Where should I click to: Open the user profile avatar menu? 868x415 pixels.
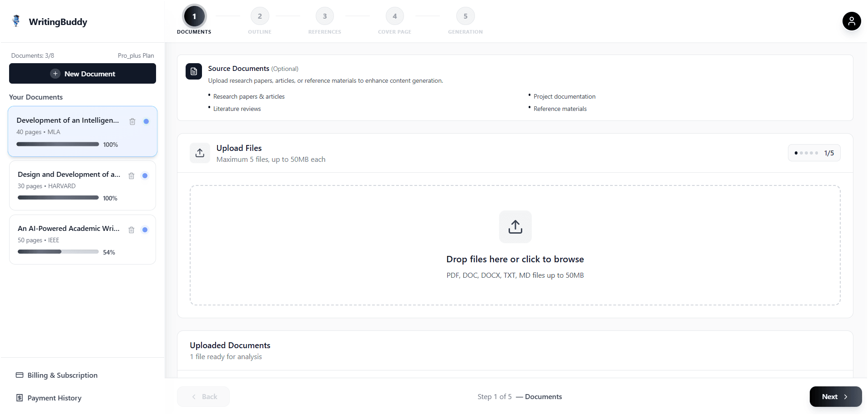[x=852, y=21]
